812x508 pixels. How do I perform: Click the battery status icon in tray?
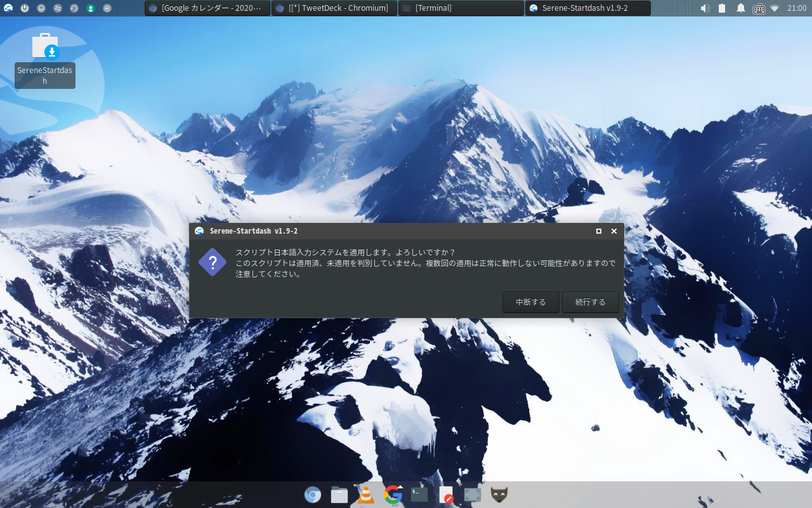tap(722, 8)
